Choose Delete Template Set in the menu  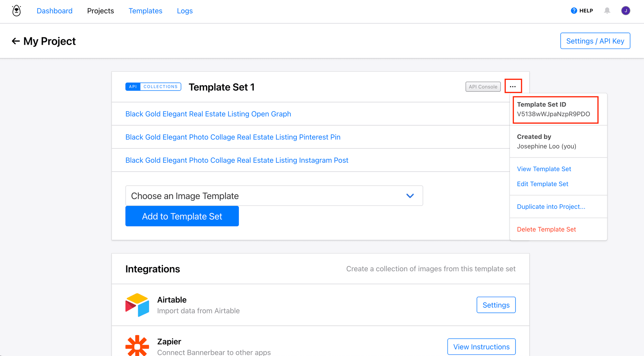tap(546, 229)
